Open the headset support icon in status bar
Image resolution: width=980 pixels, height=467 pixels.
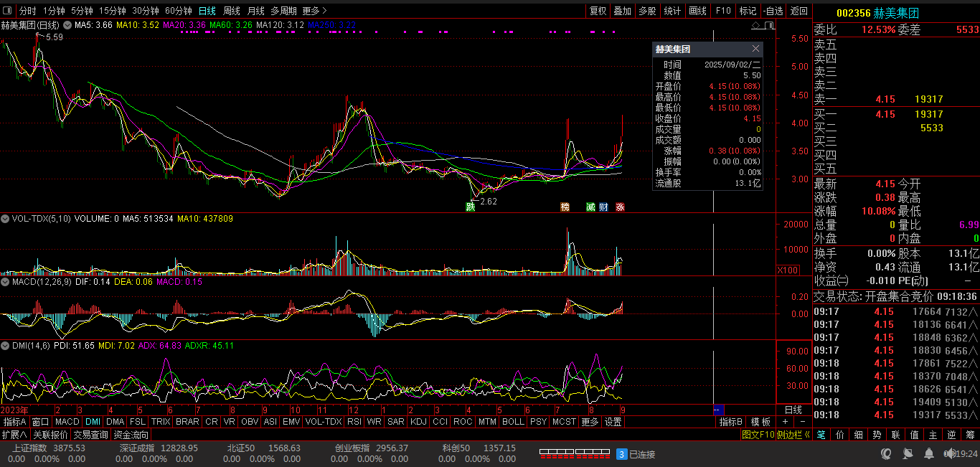tap(886, 453)
